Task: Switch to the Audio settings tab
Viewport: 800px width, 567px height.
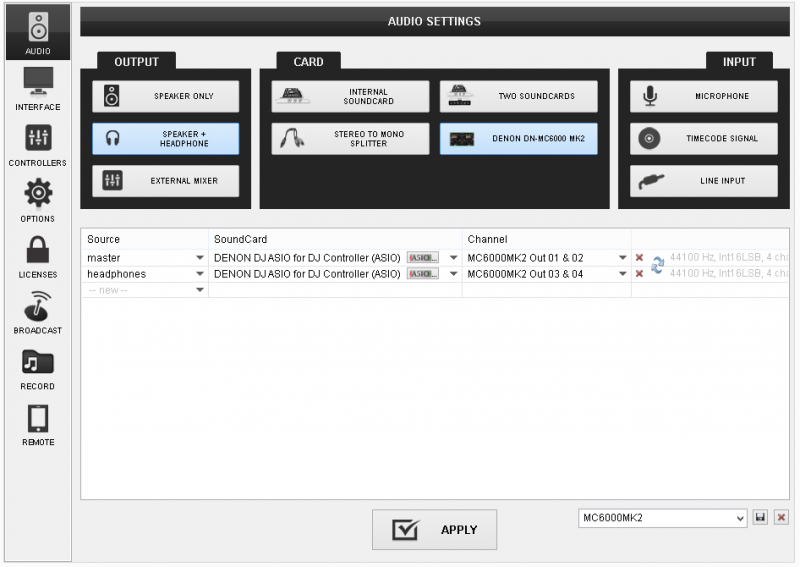Action: [x=38, y=32]
